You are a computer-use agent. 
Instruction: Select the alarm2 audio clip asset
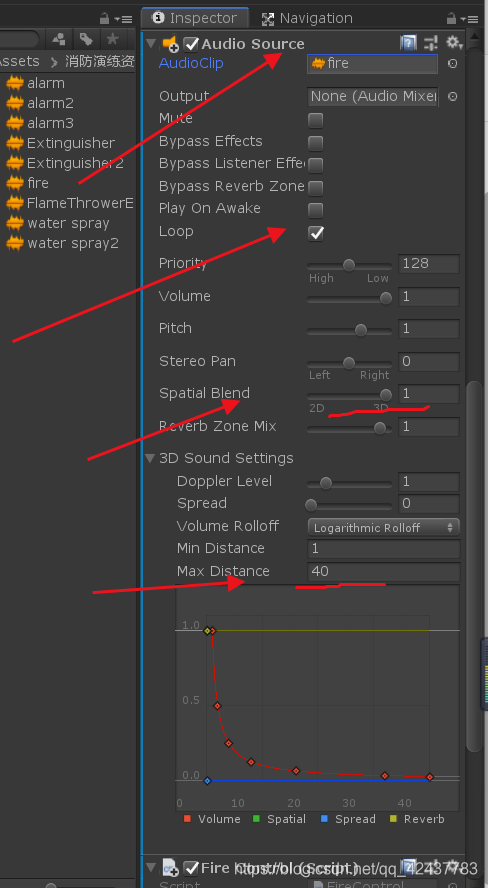(x=40, y=103)
